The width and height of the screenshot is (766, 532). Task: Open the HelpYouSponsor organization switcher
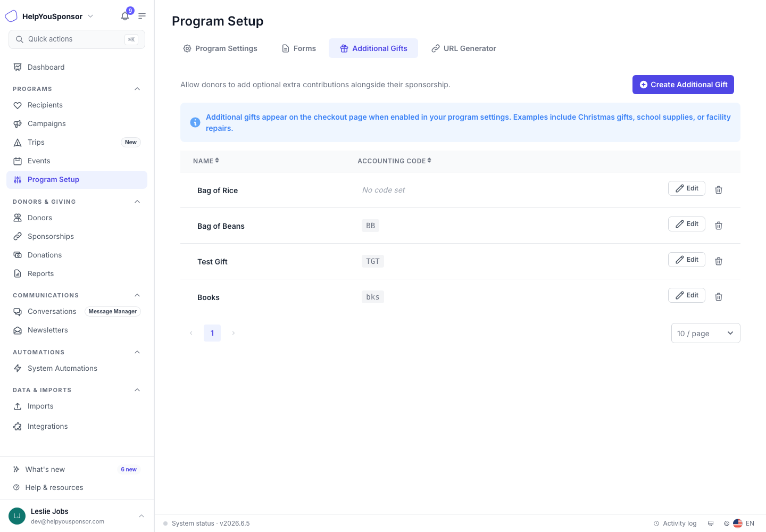(x=57, y=16)
